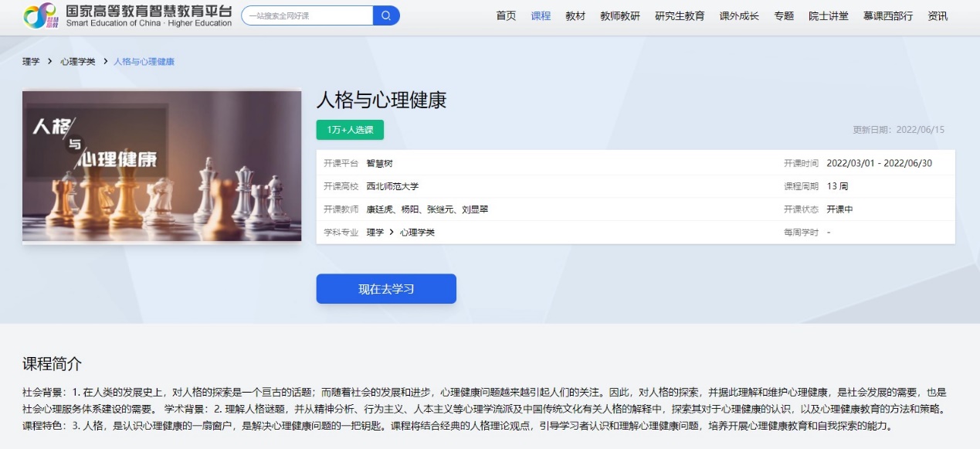
Task: Click the search box for courses
Action: point(307,15)
